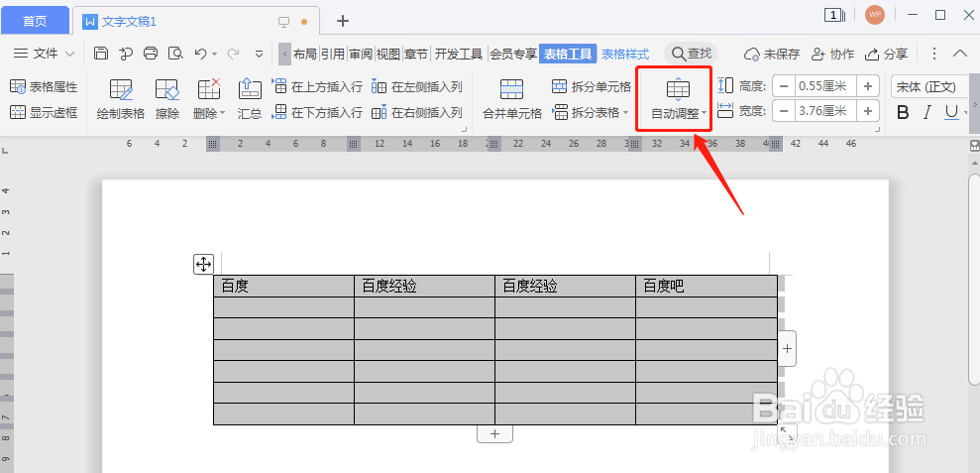Click the first cell containing 百度
Image resolution: width=980 pixels, height=473 pixels.
pos(283,286)
